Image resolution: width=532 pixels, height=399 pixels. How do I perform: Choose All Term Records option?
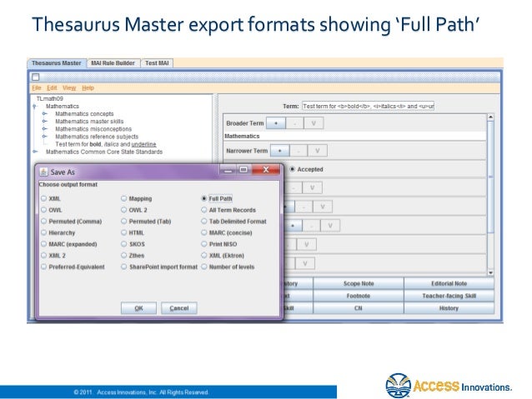point(204,210)
